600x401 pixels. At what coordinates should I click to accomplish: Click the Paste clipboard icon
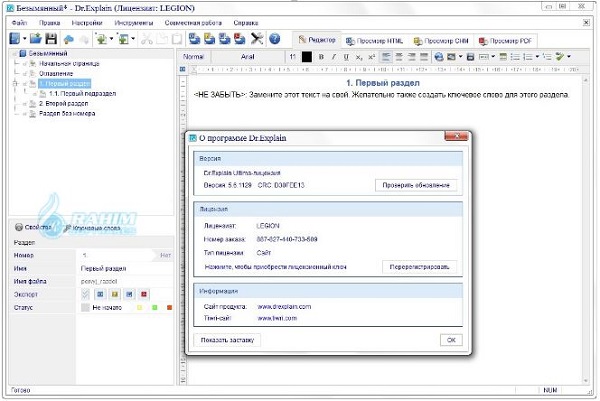tap(177, 39)
